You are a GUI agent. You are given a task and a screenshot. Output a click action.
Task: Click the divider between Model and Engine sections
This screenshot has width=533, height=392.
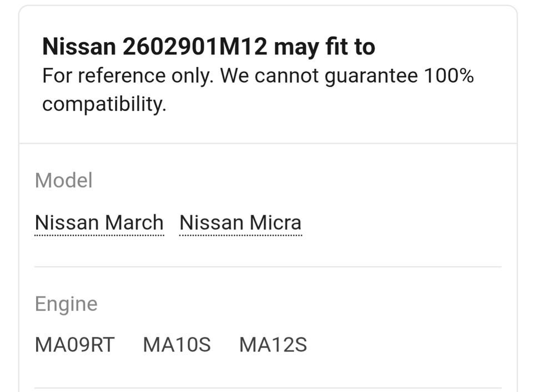pyautogui.click(x=268, y=267)
